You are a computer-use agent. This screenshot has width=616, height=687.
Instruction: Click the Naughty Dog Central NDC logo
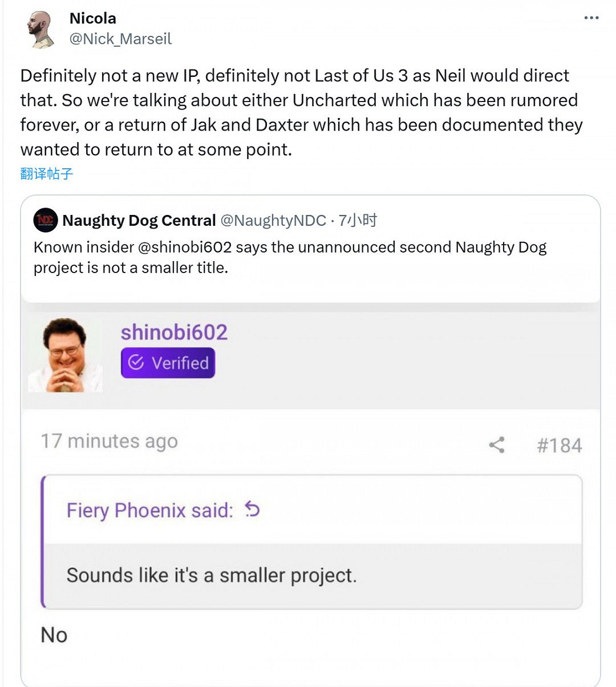[45, 220]
